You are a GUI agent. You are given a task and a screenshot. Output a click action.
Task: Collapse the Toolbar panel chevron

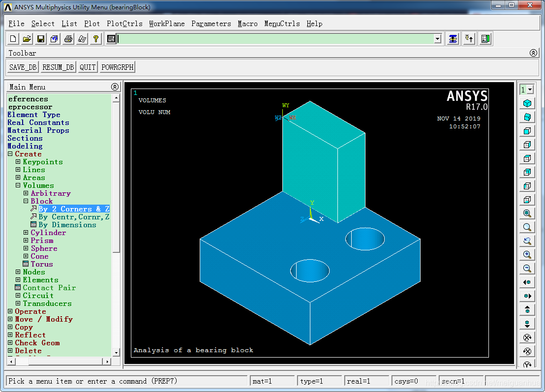[x=534, y=53]
